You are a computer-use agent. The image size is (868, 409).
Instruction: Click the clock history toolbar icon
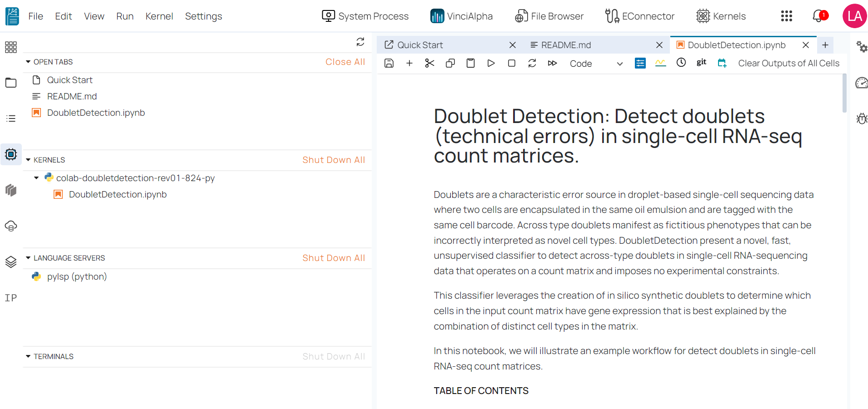[681, 63]
